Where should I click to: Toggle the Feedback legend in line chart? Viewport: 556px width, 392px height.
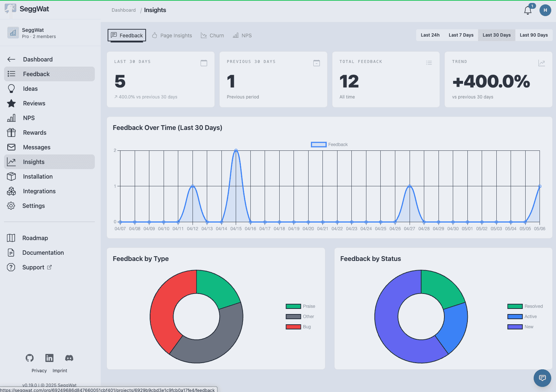pos(329,145)
